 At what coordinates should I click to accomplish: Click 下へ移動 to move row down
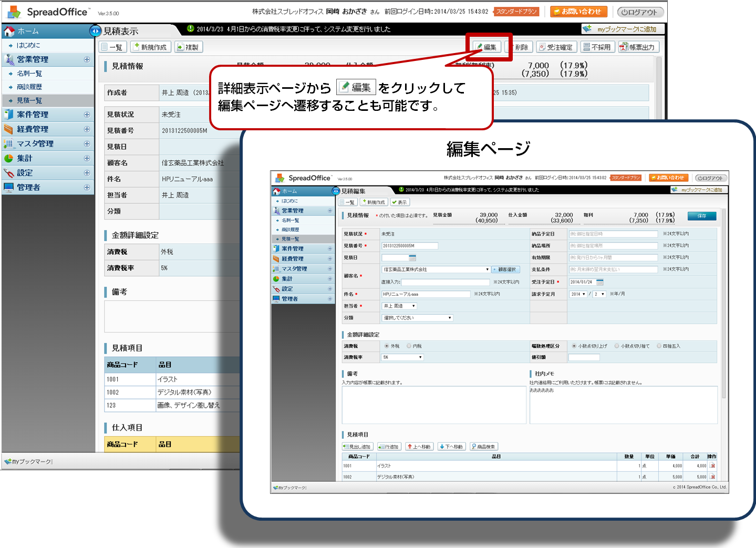451,447
